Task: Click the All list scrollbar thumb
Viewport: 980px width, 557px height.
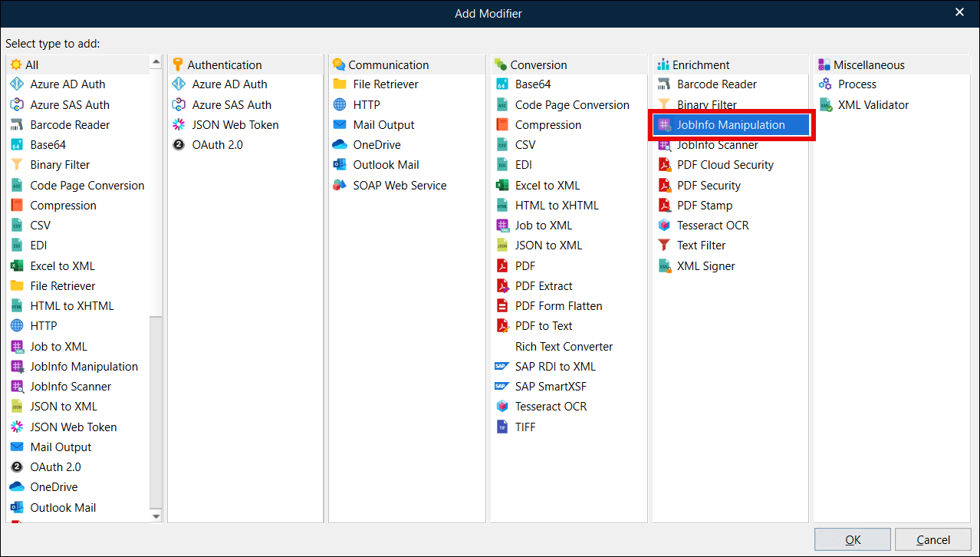Action: pyautogui.click(x=156, y=191)
